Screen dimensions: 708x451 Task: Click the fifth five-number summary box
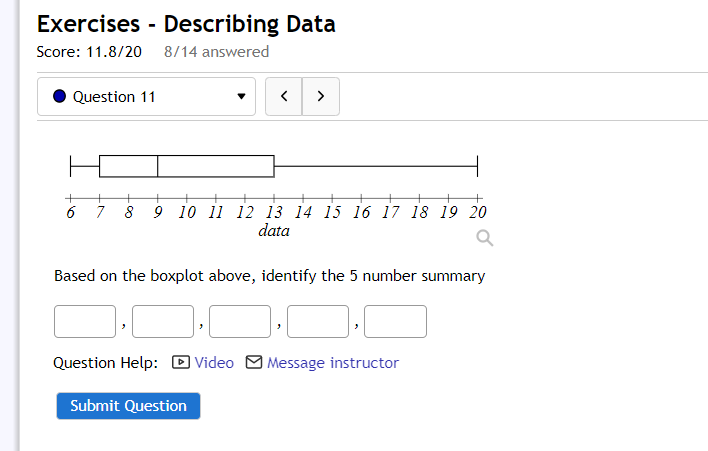(x=396, y=322)
